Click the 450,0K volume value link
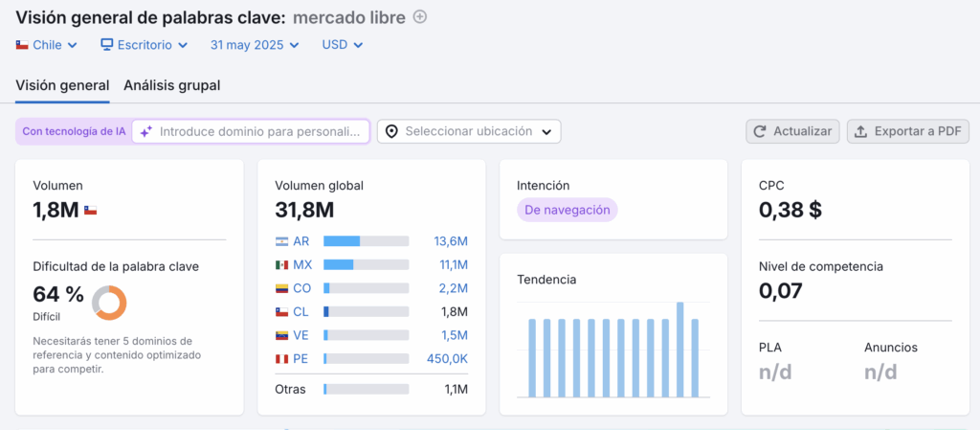The width and height of the screenshot is (980, 430). click(x=447, y=359)
